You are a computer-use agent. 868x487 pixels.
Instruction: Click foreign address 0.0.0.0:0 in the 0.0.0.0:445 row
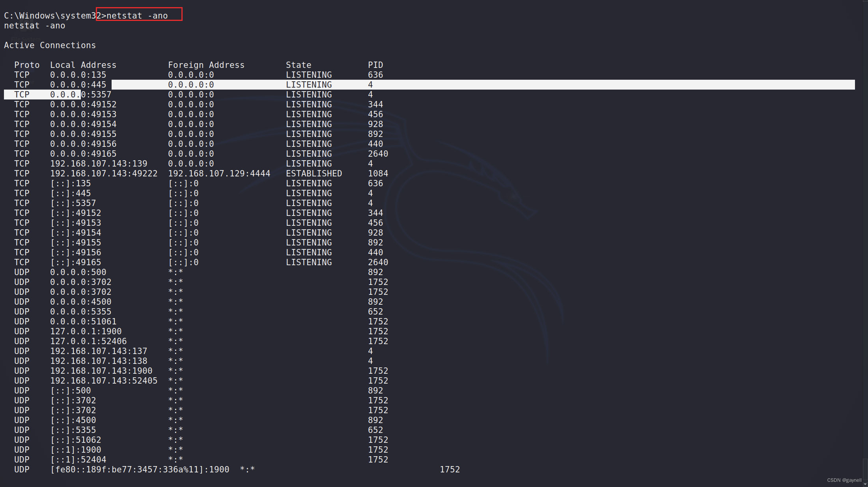(191, 85)
